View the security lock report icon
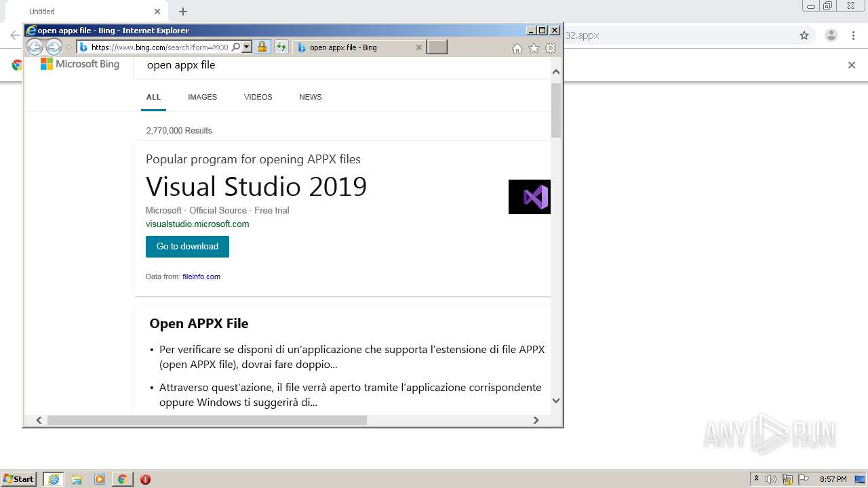This screenshot has height=488, width=868. [262, 47]
